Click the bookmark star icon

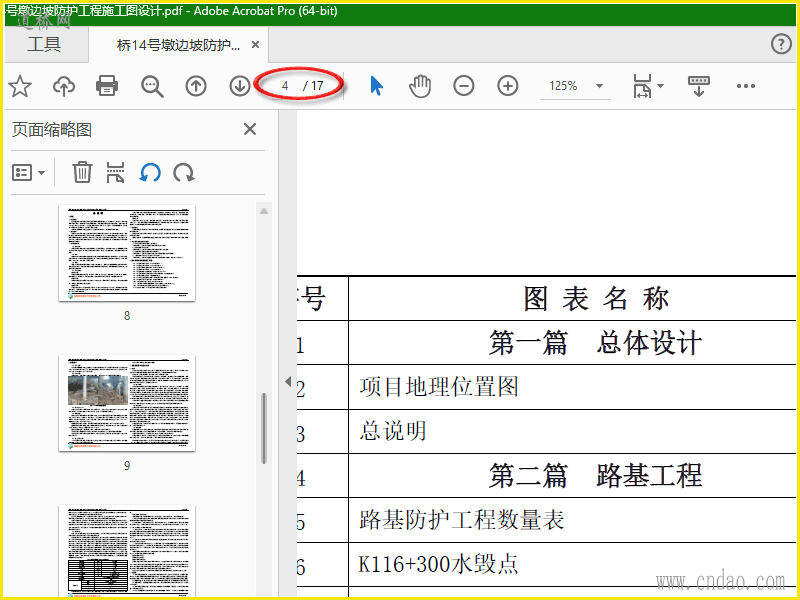click(x=20, y=87)
